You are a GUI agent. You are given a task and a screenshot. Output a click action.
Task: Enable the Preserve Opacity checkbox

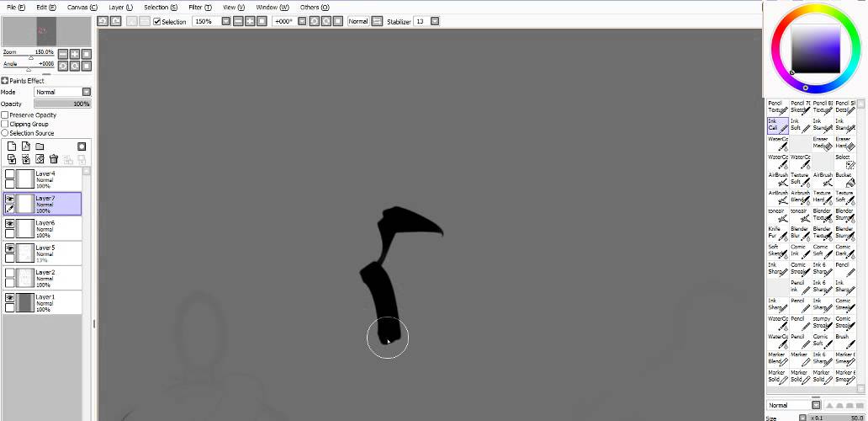coord(5,115)
